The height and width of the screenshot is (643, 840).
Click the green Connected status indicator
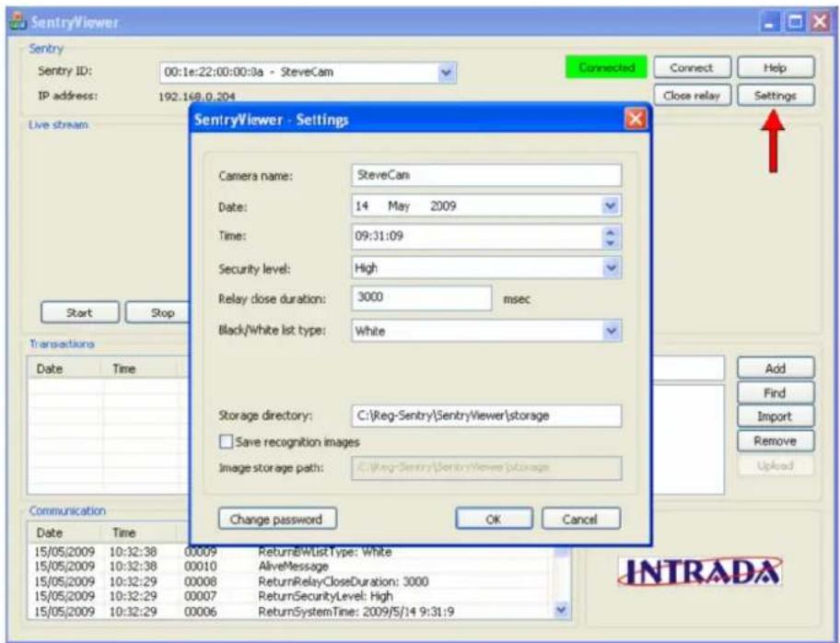point(606,67)
